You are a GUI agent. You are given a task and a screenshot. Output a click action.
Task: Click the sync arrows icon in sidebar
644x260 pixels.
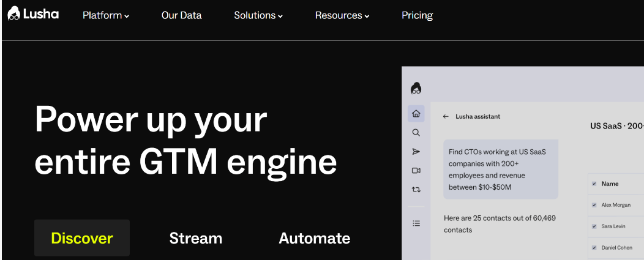pos(416,190)
